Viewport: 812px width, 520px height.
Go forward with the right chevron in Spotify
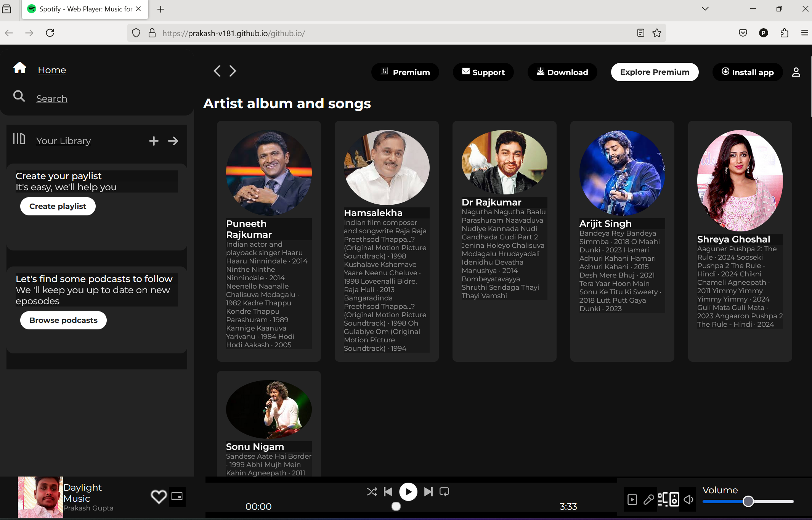[x=233, y=71]
